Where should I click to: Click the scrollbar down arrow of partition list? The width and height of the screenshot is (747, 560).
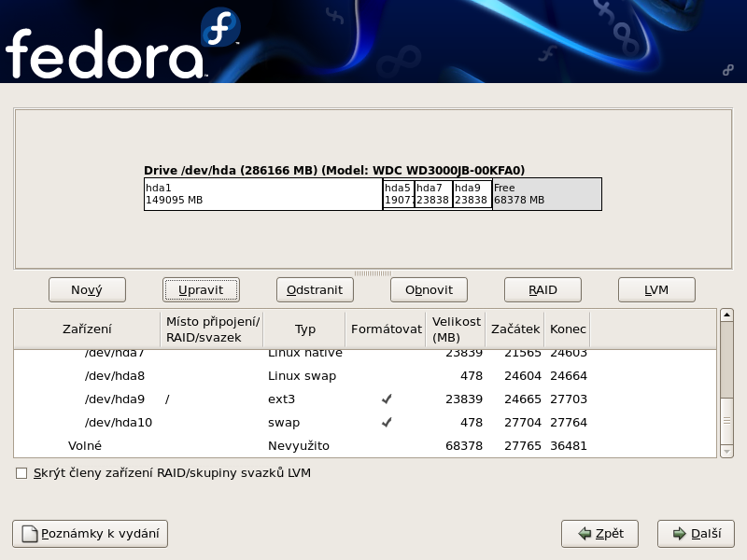[726, 451]
